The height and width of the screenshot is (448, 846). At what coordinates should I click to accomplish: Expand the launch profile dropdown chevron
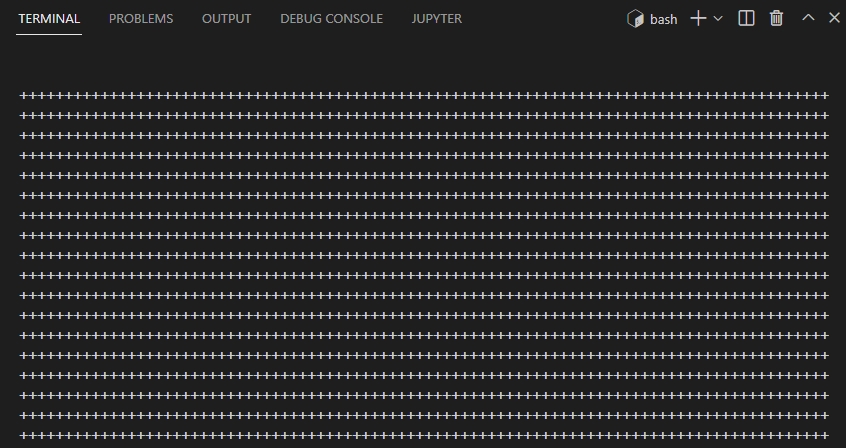[718, 19]
